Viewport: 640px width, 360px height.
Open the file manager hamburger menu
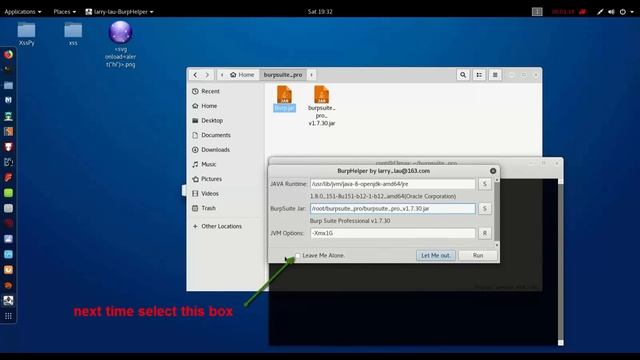pyautogui.click(x=495, y=75)
